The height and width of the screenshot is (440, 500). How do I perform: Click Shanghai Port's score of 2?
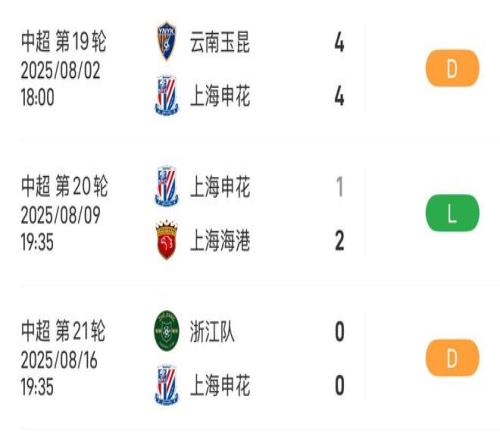point(339,240)
